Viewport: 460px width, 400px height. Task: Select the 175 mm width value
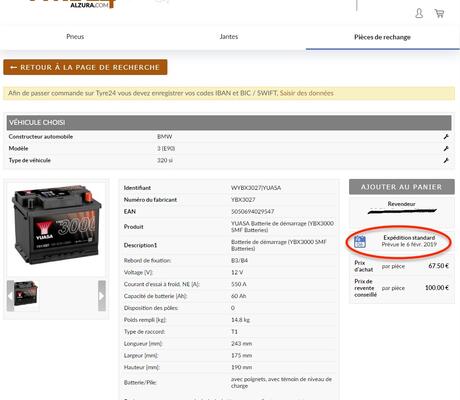(x=241, y=355)
